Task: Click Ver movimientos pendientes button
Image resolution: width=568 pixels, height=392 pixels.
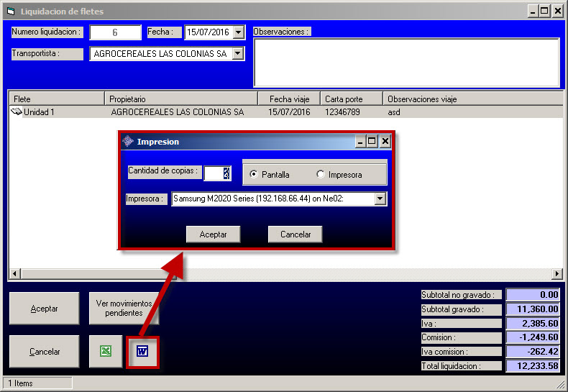Action: (124, 309)
